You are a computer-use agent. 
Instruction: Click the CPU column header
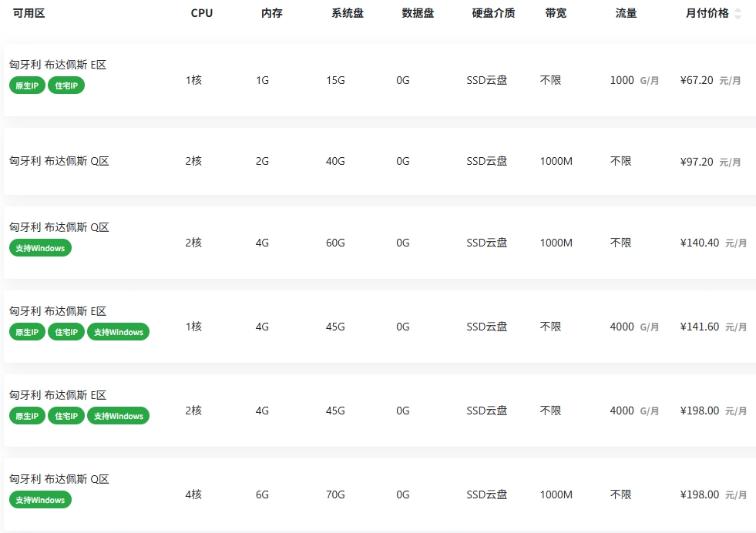coord(202,13)
